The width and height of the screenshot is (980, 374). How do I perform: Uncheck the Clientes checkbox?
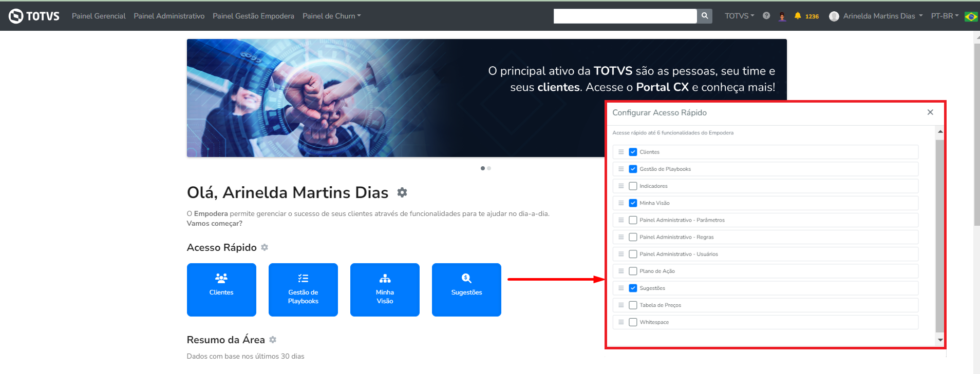(633, 152)
